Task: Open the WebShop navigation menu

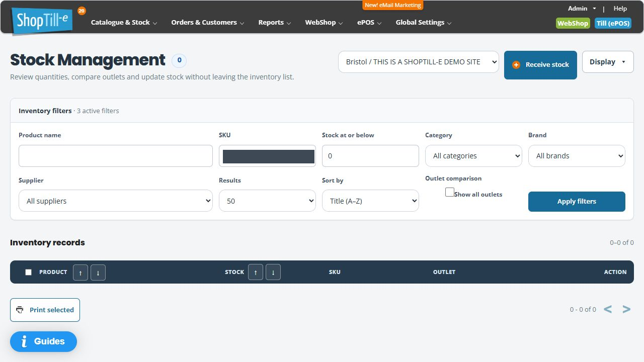Action: click(324, 23)
